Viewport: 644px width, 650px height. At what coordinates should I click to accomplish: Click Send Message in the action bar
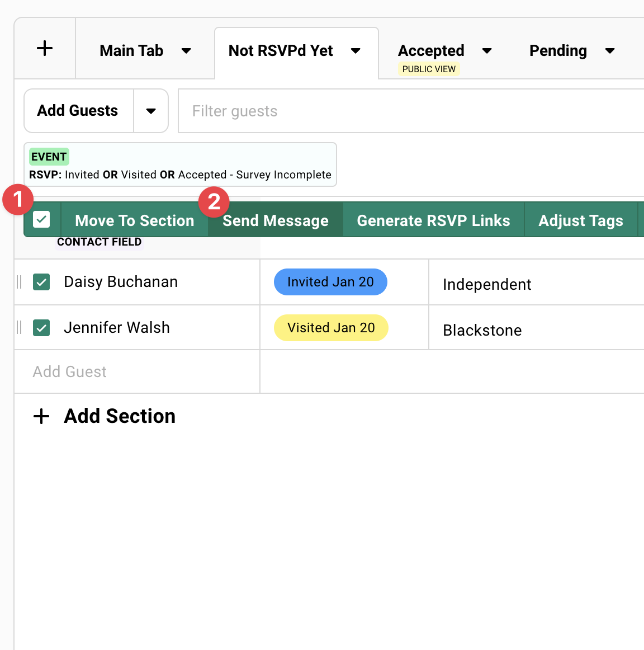[276, 220]
